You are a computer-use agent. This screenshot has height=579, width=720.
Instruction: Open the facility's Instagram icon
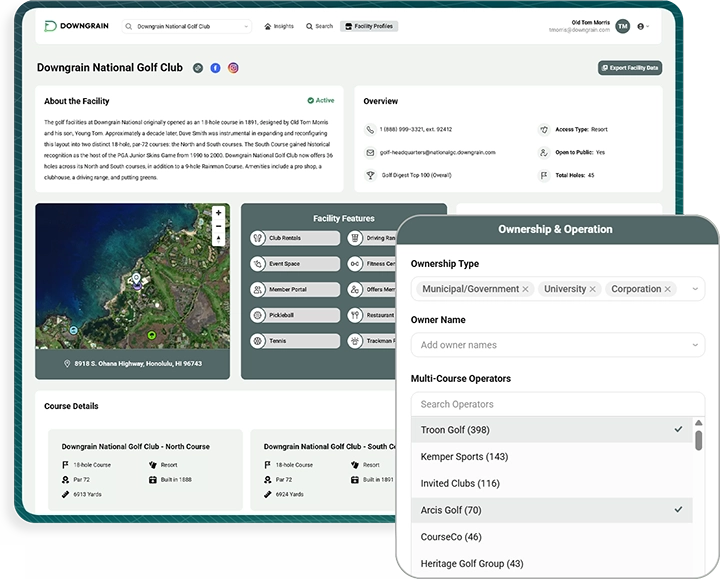(233, 68)
